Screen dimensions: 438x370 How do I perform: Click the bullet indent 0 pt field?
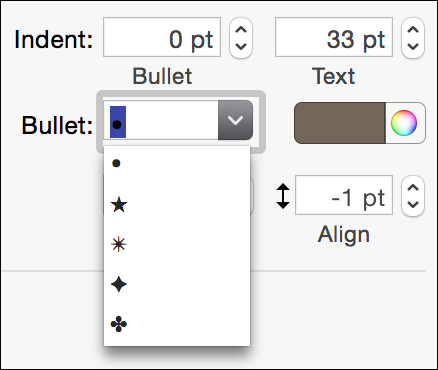coord(162,37)
